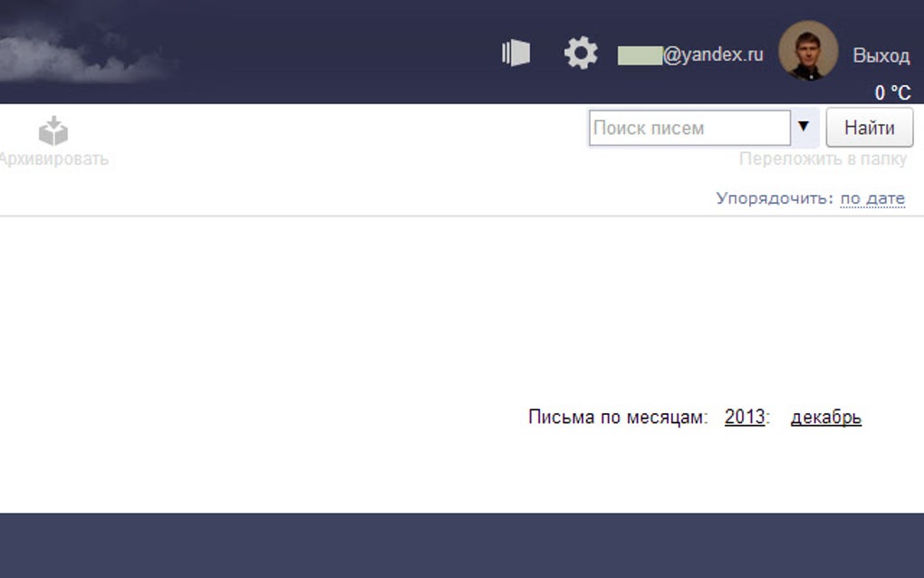Open Yandex Mail settings via the gear icon

point(581,53)
